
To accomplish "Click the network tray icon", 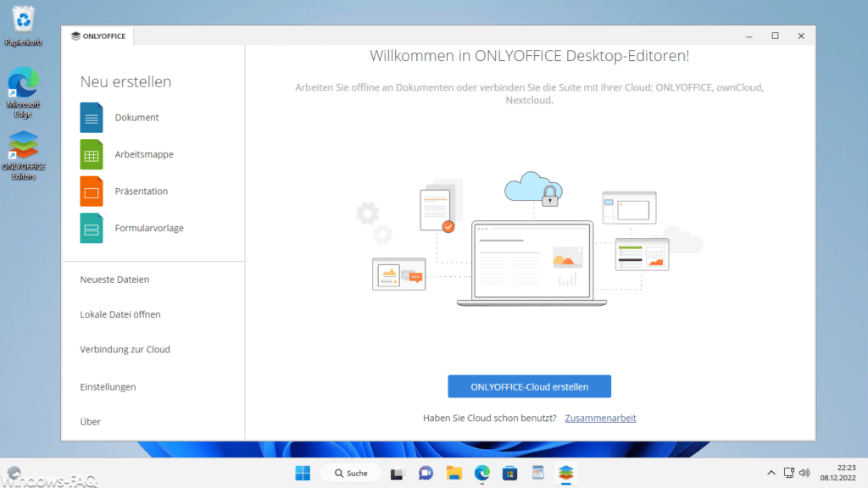I will tap(789, 473).
